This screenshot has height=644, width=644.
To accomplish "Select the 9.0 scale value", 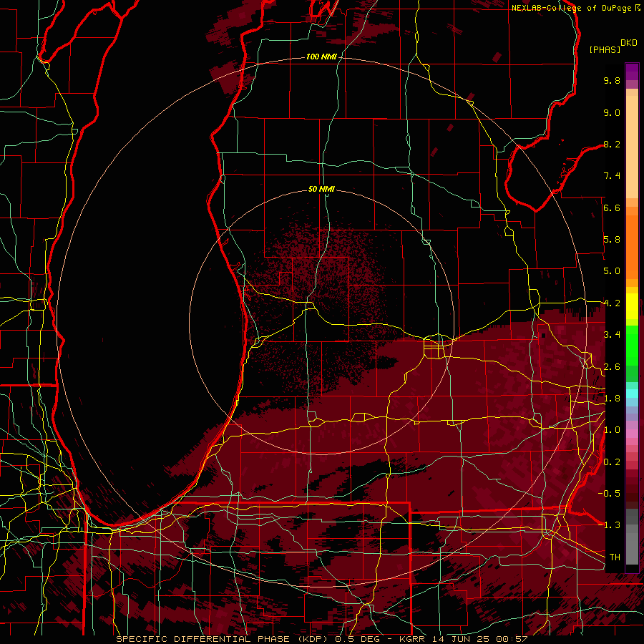I will pos(612,113).
